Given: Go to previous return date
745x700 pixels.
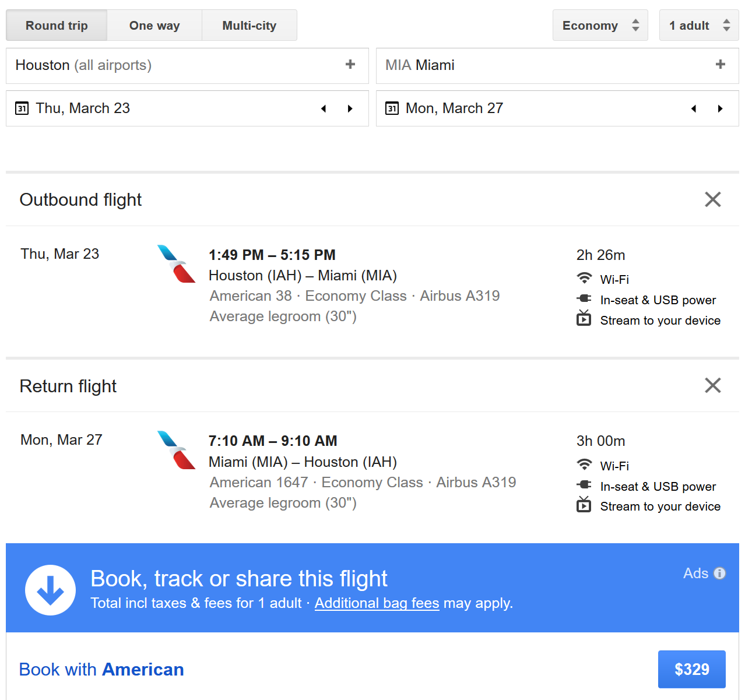Looking at the screenshot, I should [x=694, y=109].
